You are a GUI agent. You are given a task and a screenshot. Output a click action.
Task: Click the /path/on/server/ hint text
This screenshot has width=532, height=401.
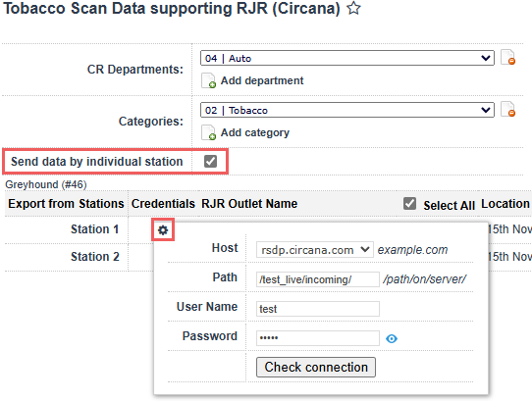[425, 279]
